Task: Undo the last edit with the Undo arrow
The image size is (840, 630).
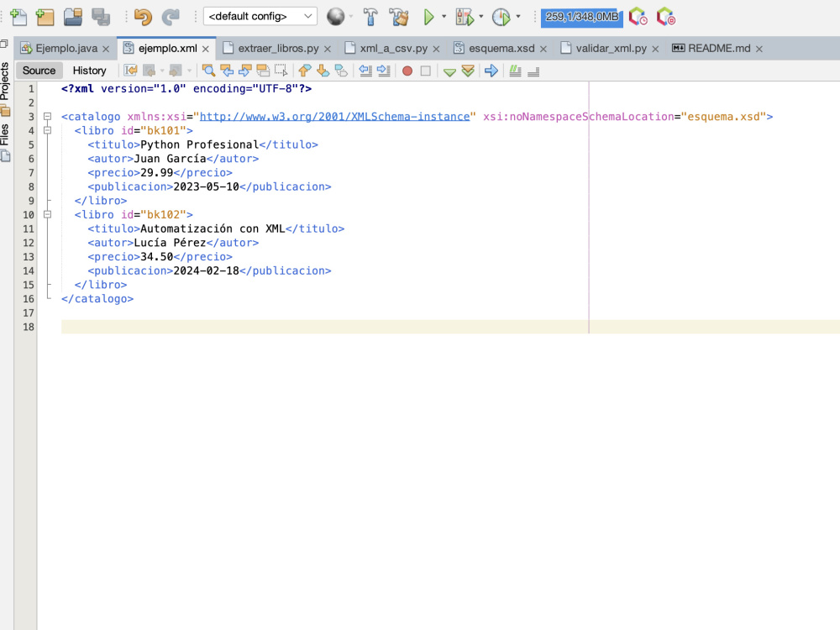Action: (143, 17)
